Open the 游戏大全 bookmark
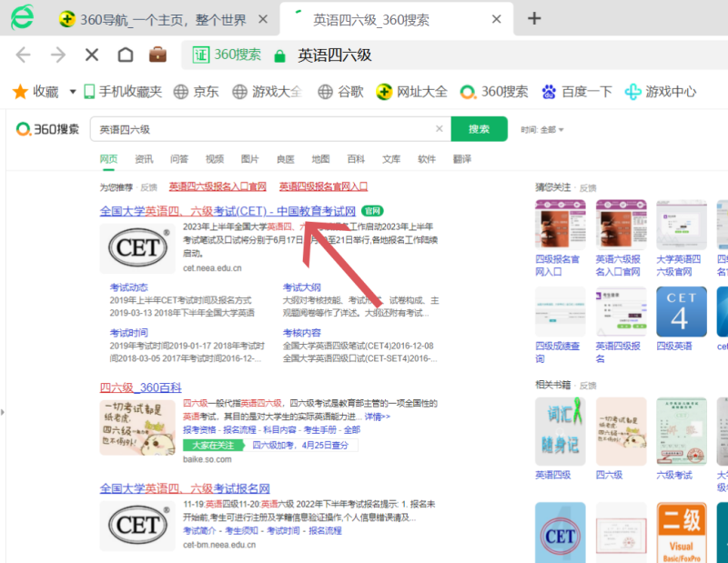This screenshot has width=728, height=563. pos(268,92)
